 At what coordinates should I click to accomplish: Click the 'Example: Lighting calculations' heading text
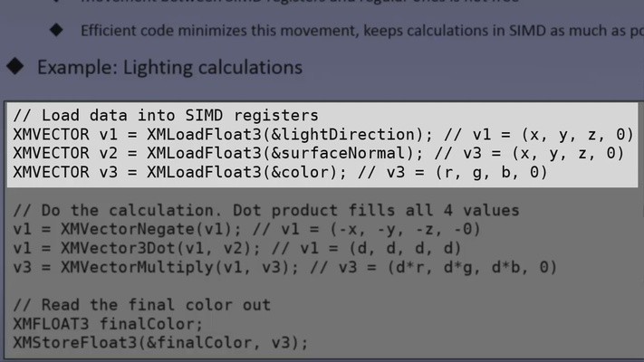[x=169, y=67]
